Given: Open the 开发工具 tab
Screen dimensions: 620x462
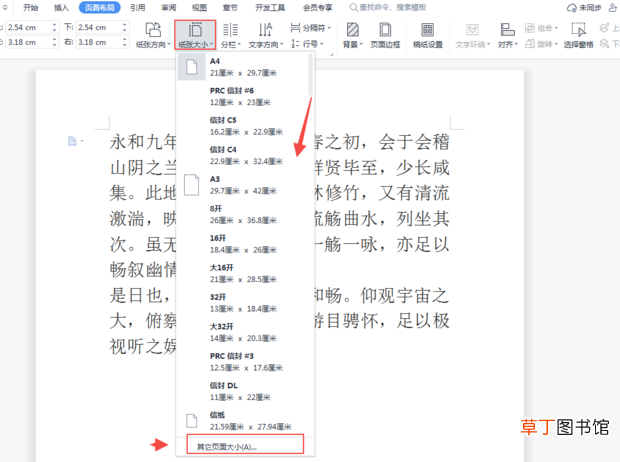Looking at the screenshot, I should click(x=270, y=8).
